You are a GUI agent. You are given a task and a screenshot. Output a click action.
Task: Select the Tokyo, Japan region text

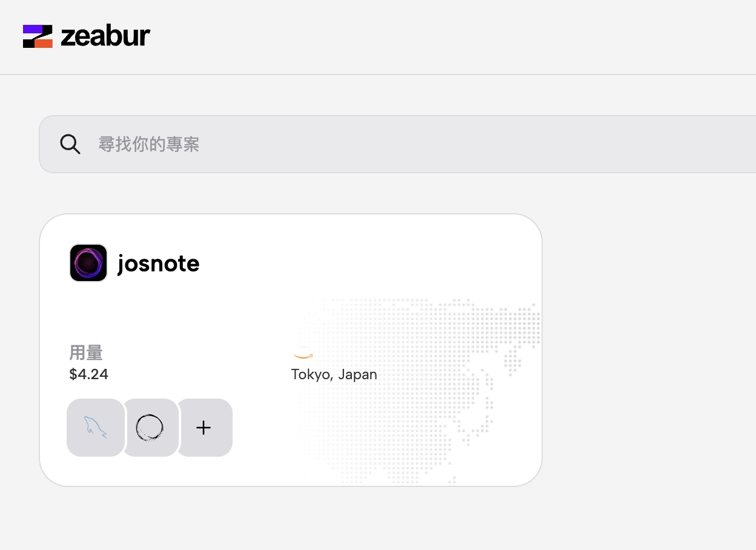click(334, 374)
